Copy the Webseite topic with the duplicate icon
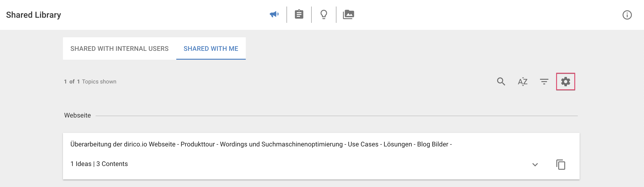Screen dimensions: 644x187 (561, 165)
